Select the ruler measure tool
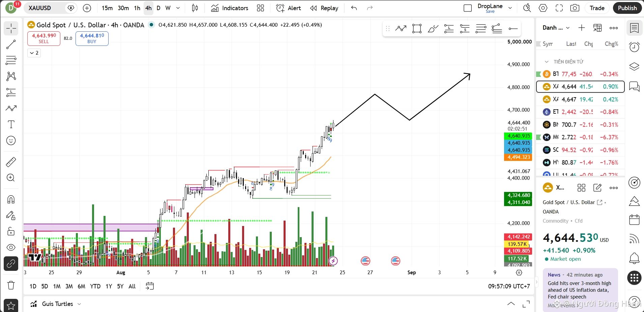 (11, 162)
